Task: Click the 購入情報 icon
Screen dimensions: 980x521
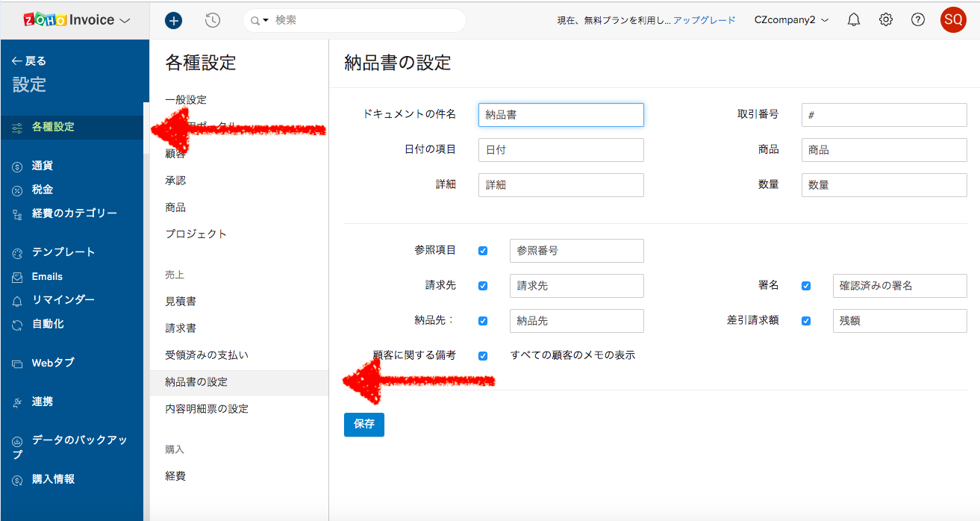Action: coord(17,480)
